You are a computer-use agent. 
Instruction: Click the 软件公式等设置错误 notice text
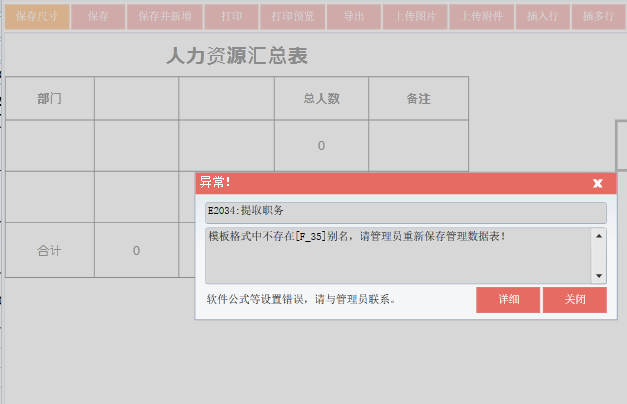(301, 299)
